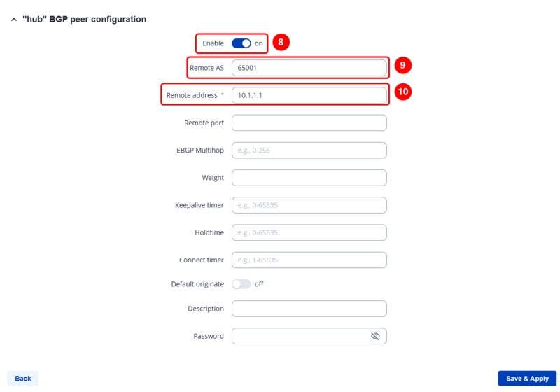Screen dimensions: 560x392
Task: Focus the Holdtime input field
Action: tap(309, 232)
